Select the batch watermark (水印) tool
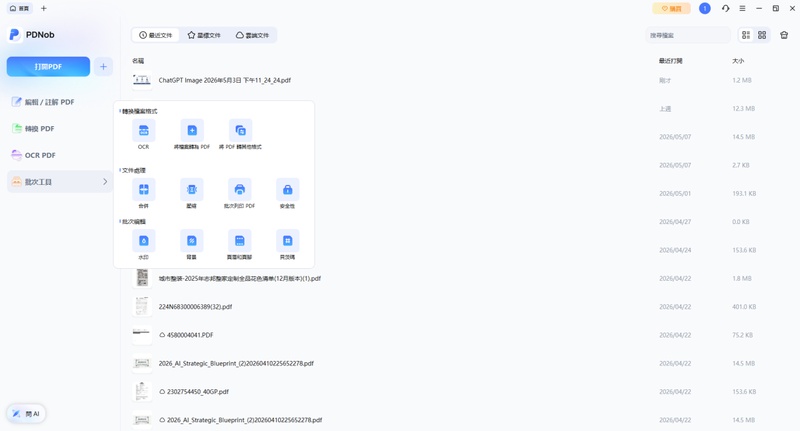 (x=143, y=241)
